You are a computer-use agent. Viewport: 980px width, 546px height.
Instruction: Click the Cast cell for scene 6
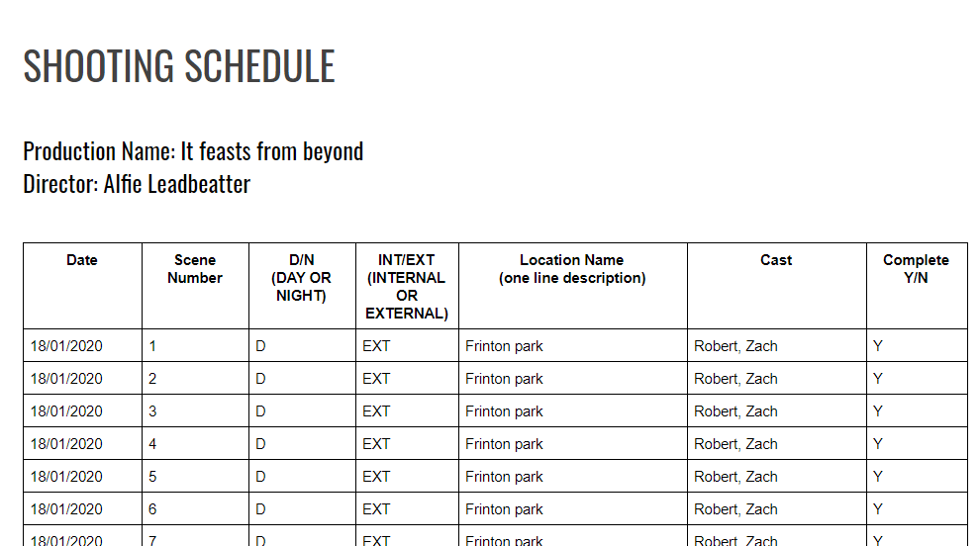click(x=735, y=509)
